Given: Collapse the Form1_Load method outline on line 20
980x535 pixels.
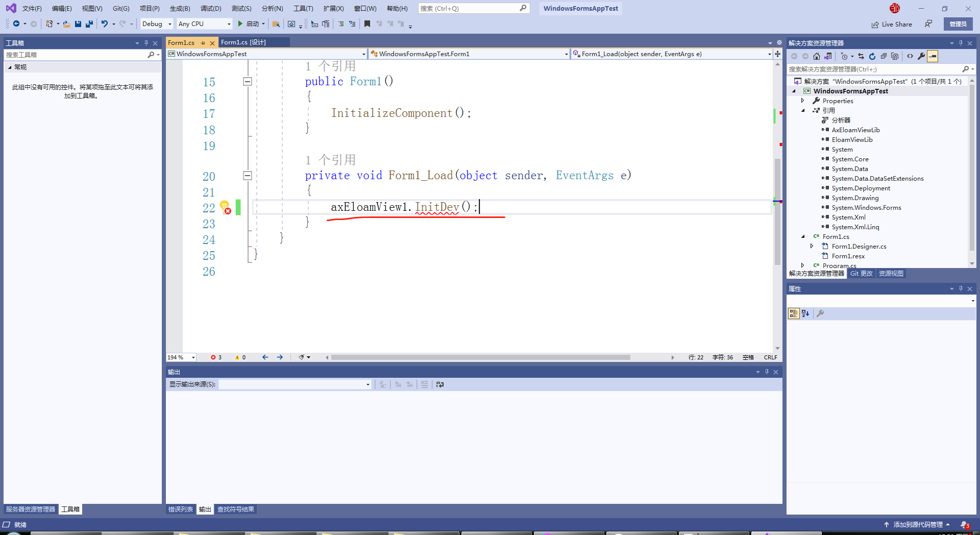Looking at the screenshot, I should point(248,176).
